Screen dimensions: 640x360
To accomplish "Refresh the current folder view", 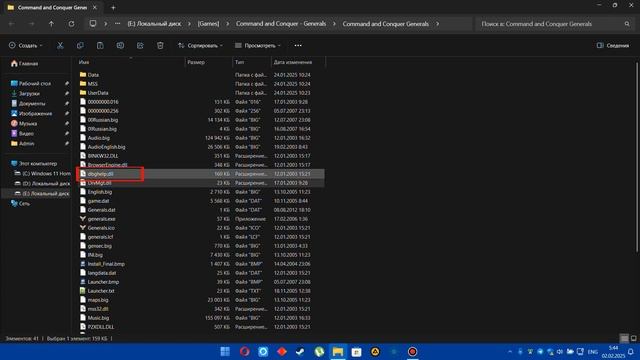I will coord(71,24).
